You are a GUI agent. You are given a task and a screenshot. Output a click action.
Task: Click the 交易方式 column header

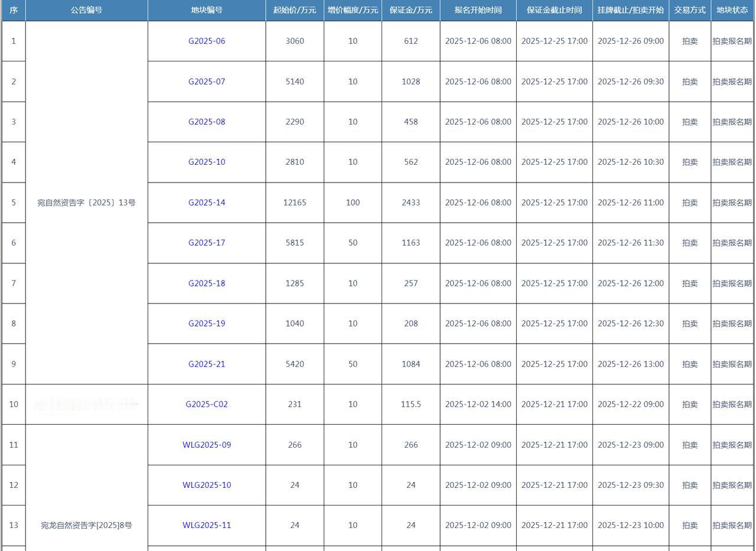pos(690,10)
